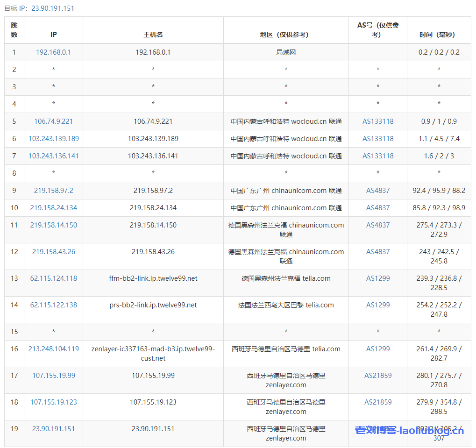Click the 192.168.0.1 link in IP column
The width and height of the screenshot is (476, 448).
coord(53,52)
